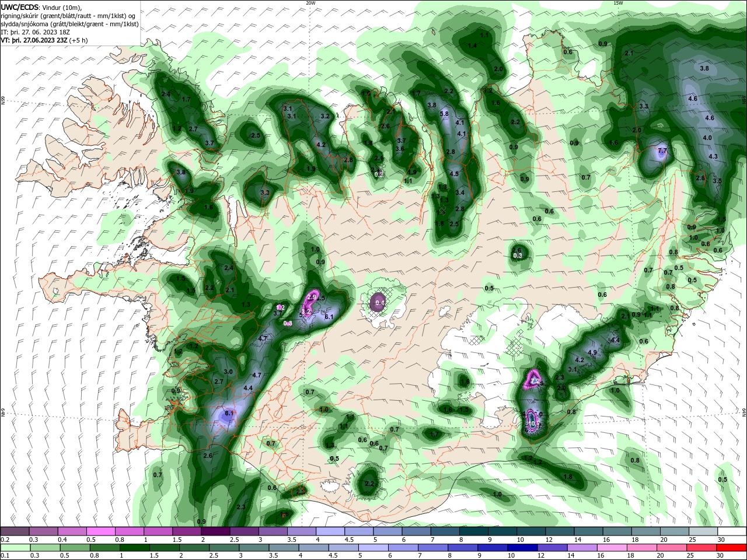Screen dimensions: 747x560
Task: Click the lower legend bright red swatch at 30
Action: tap(732, 548)
